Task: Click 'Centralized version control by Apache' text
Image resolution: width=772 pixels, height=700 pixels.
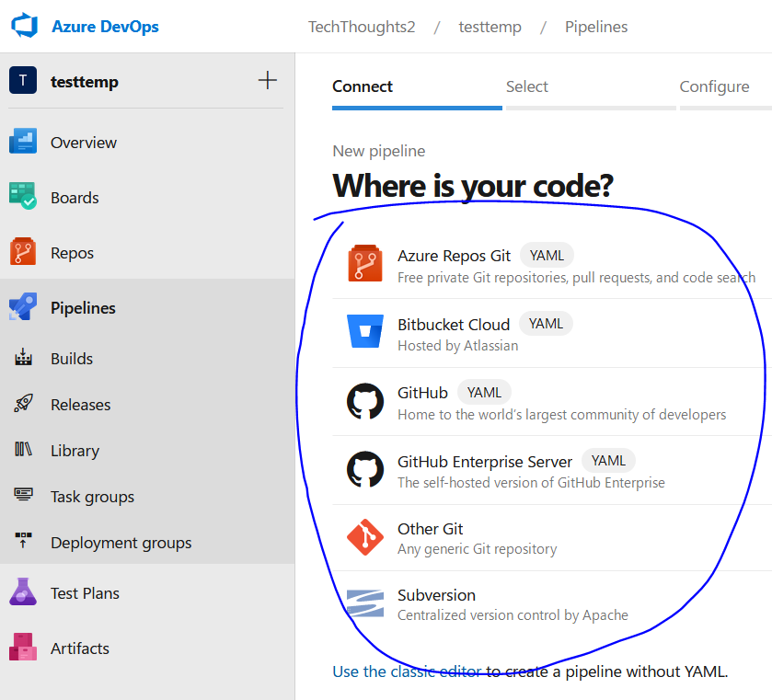Action: 513,615
